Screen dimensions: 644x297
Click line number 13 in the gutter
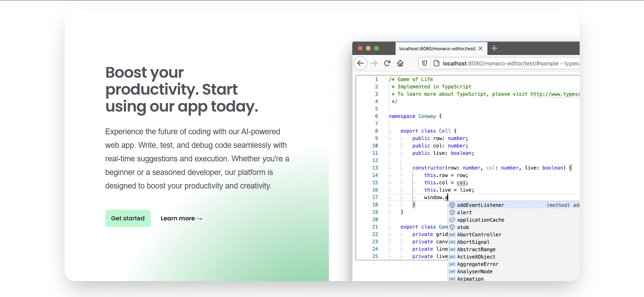[x=375, y=168]
